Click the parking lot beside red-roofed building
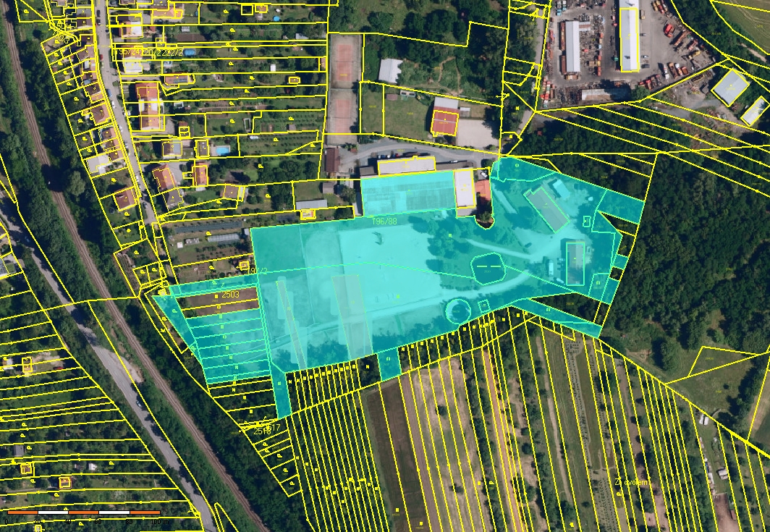 [476, 132]
